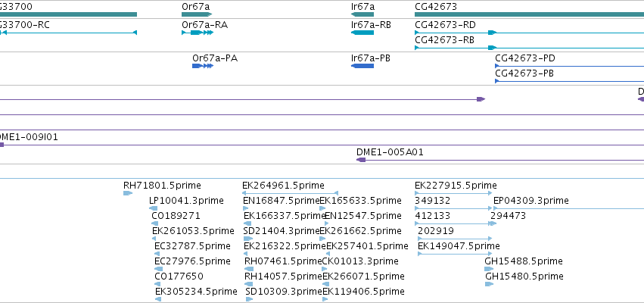644x303 pixels.
Task: Click EN12547.5prime EST glyph
Action: point(327,223)
